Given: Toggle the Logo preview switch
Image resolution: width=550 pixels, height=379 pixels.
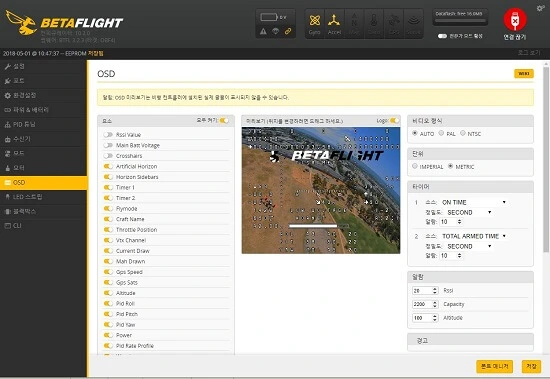Looking at the screenshot, I should pyautogui.click(x=395, y=120).
